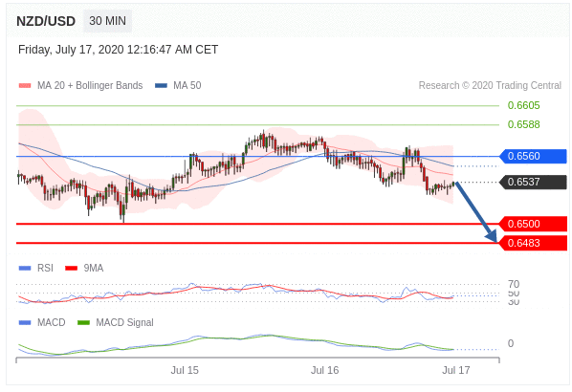
Task: Select the 30 MIN timeframe badge
Action: pyautogui.click(x=108, y=21)
